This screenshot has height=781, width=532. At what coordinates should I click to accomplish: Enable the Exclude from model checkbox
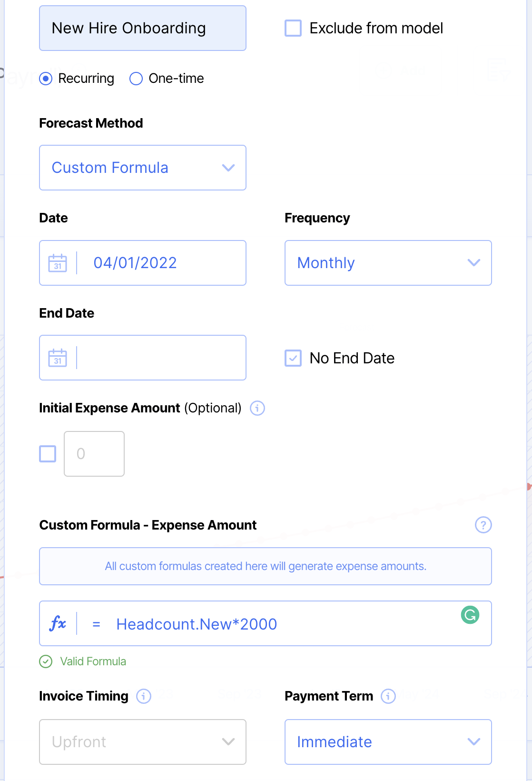293,28
